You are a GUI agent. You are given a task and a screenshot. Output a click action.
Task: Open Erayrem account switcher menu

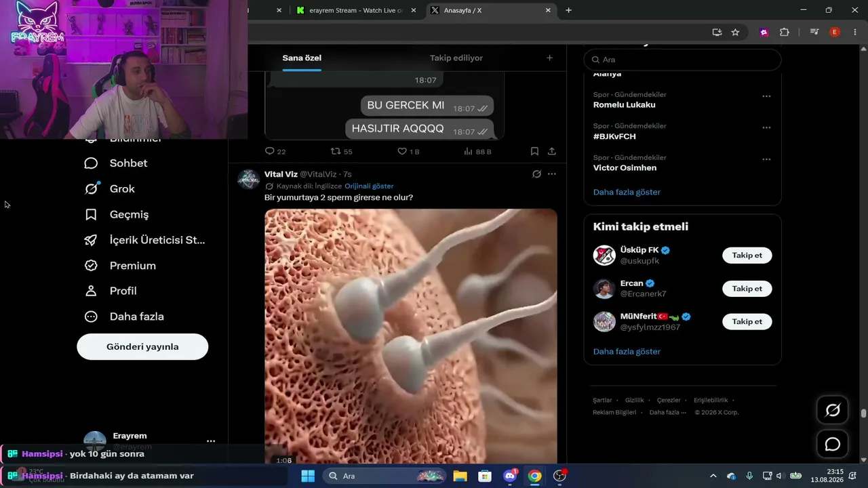point(211,441)
